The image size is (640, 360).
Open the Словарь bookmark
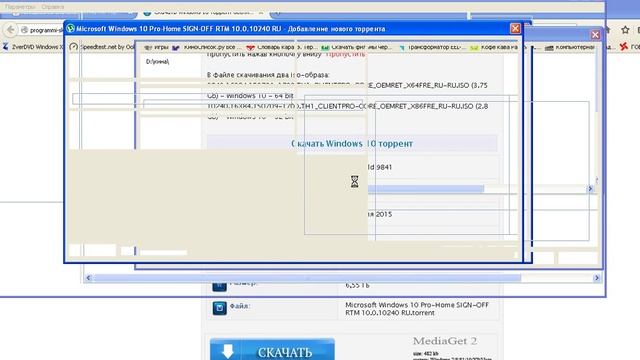click(x=270, y=47)
